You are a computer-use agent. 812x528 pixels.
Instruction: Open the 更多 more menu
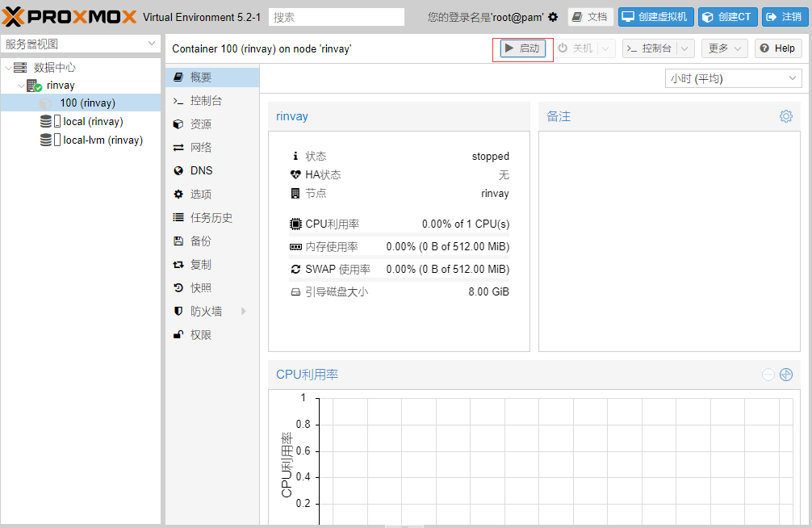pos(725,48)
